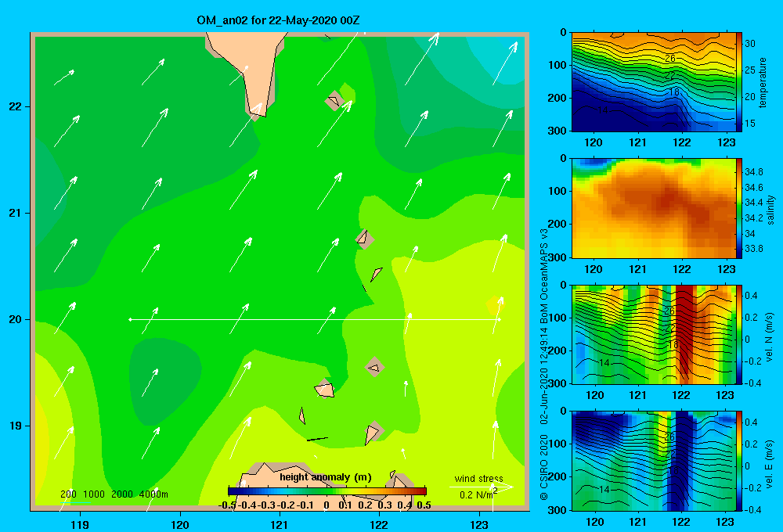The width and height of the screenshot is (783, 532).
Task: Click the latitude label 22 on main map
Action: pos(15,106)
